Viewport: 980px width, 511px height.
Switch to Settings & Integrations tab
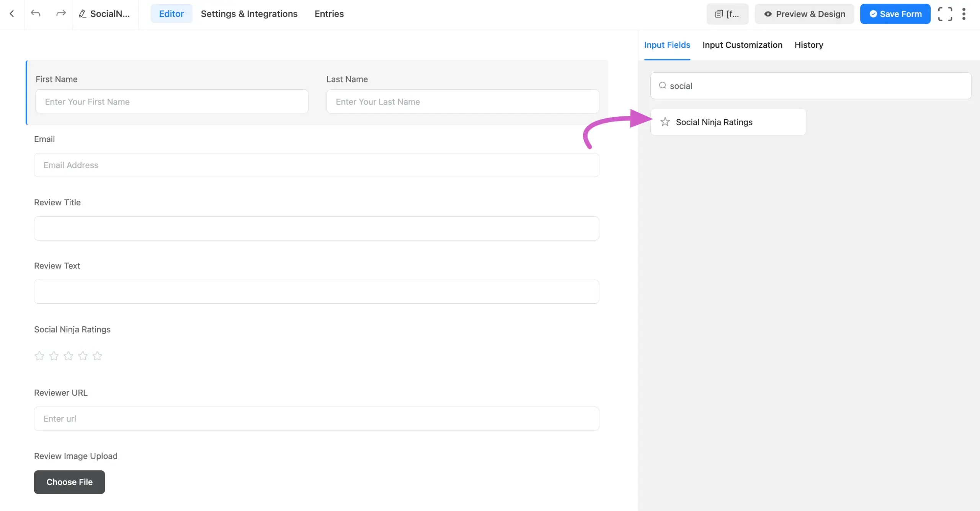249,14
